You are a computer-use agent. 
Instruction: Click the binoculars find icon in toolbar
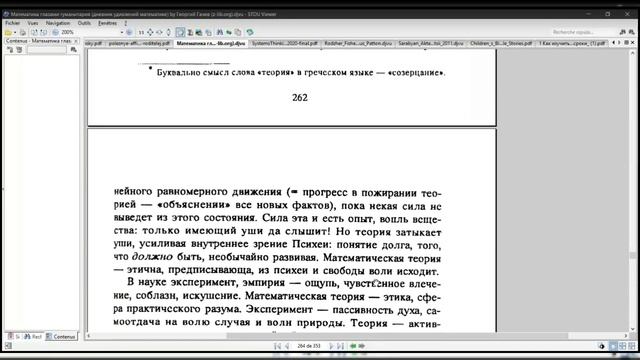[x=220, y=32]
